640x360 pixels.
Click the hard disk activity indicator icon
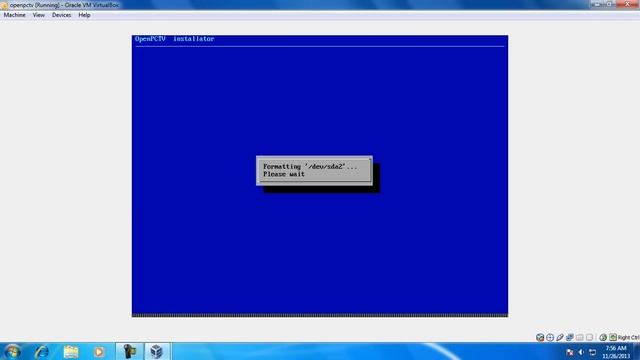point(540,337)
